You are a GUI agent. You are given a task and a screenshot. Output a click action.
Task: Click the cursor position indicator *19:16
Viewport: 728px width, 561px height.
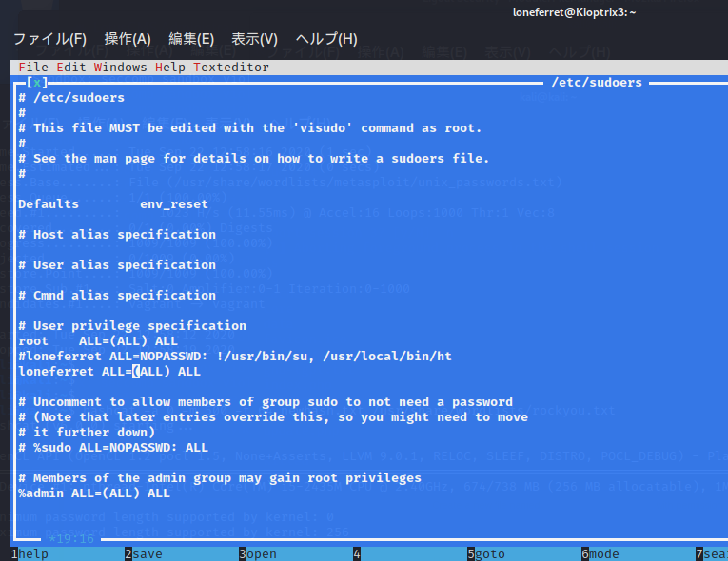click(71, 539)
